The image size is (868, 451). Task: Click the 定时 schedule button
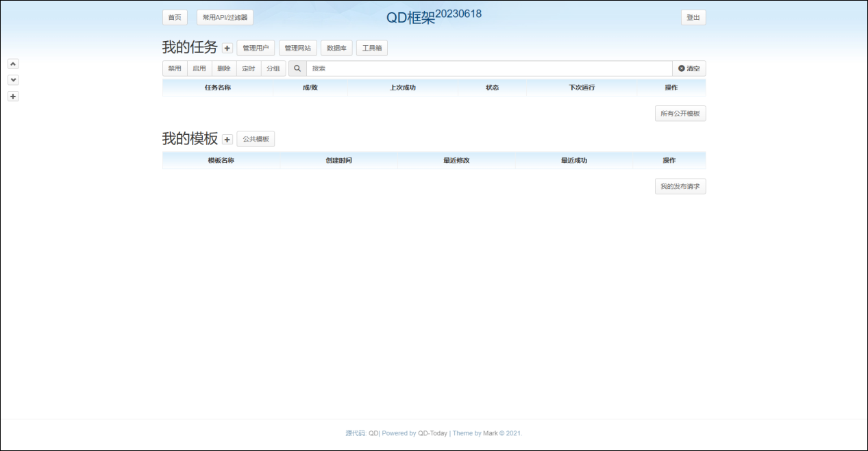(249, 68)
